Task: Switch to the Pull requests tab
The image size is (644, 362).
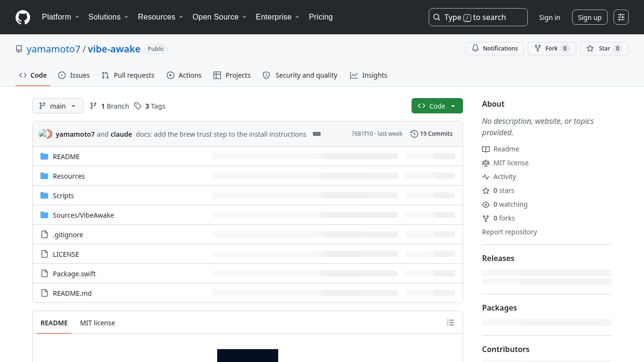Action: pos(128,75)
